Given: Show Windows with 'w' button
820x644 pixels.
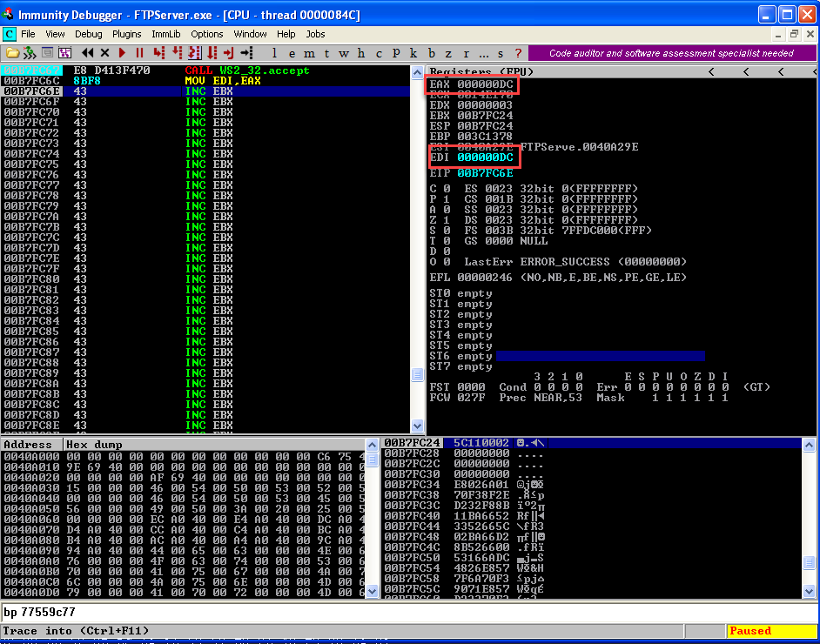Looking at the screenshot, I should click(x=344, y=53).
